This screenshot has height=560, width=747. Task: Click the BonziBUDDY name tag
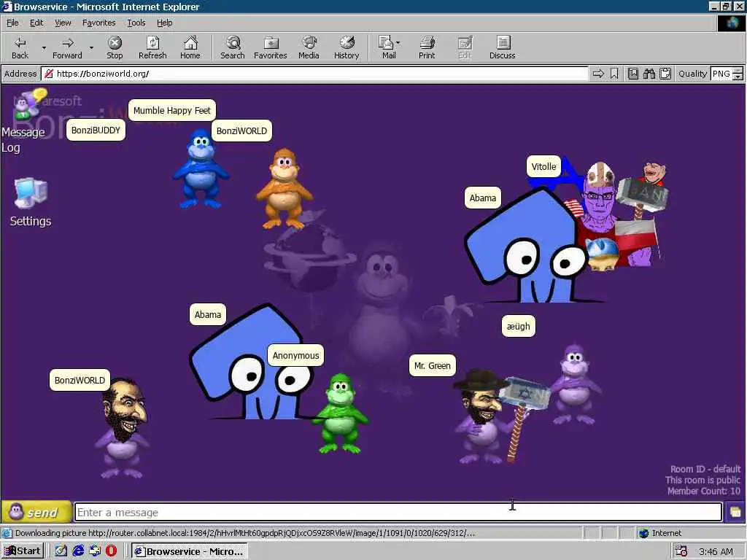96,130
